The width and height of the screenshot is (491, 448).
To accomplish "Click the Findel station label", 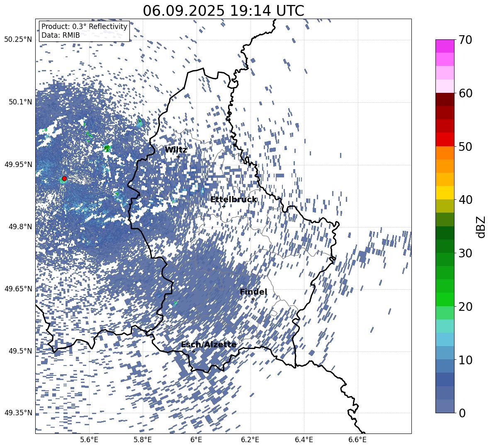I will [x=253, y=292].
